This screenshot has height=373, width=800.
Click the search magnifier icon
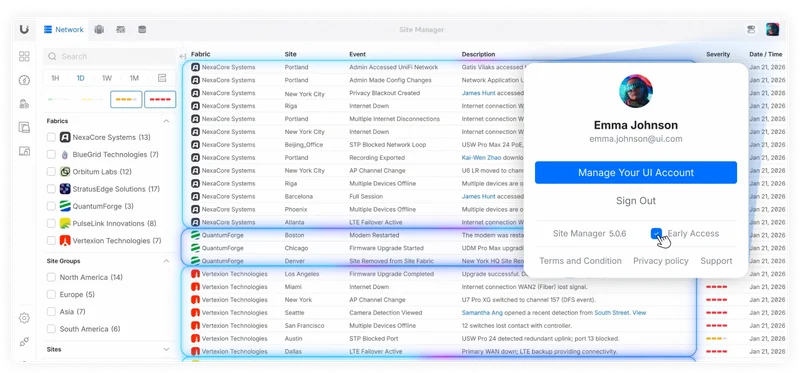click(x=53, y=56)
